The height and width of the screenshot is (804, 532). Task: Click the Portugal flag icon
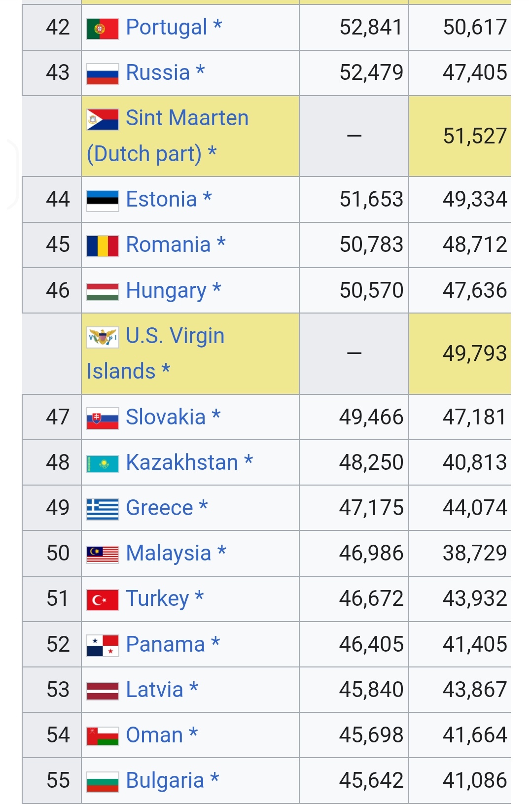click(103, 29)
